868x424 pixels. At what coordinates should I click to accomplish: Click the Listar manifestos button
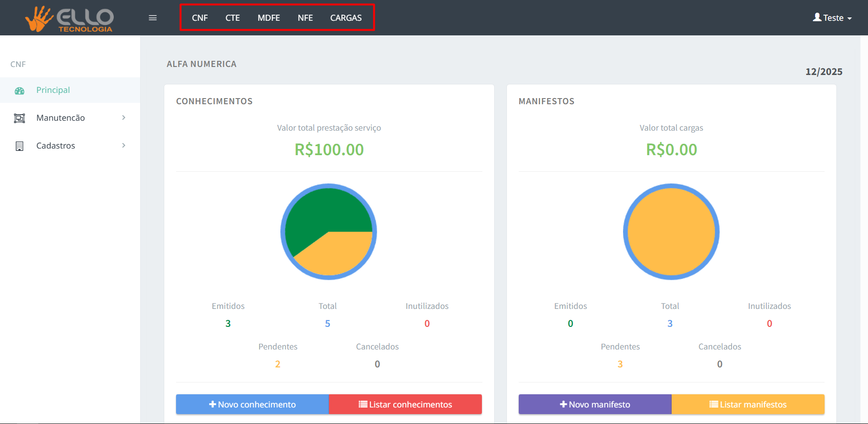pos(748,404)
